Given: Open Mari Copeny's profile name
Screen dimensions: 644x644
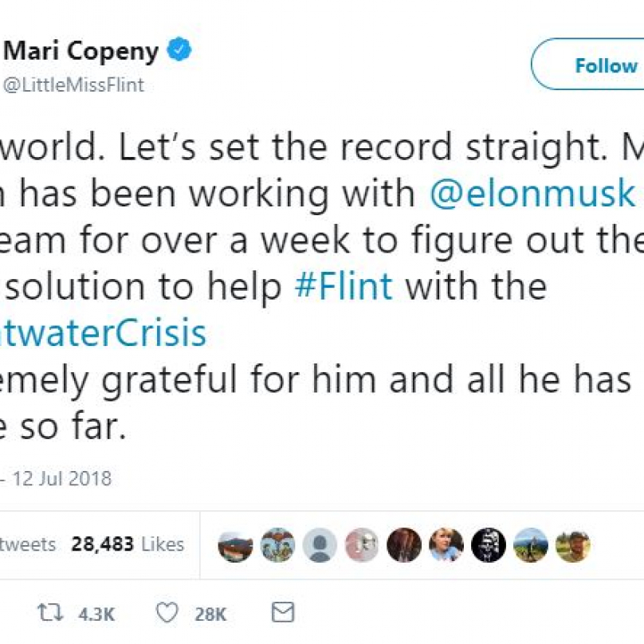Looking at the screenshot, I should coord(83,53).
